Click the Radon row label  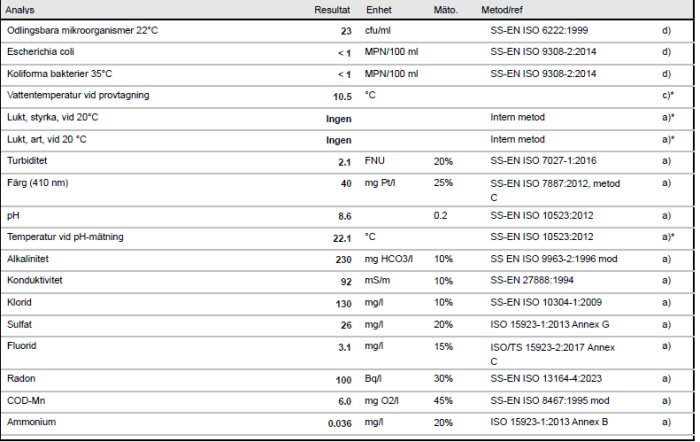[21, 381]
